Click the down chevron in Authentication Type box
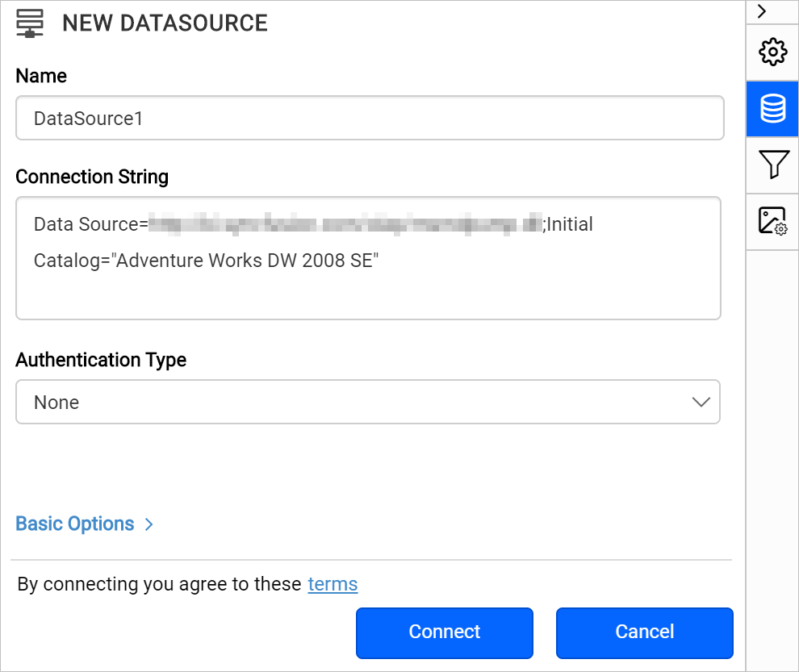 [701, 402]
